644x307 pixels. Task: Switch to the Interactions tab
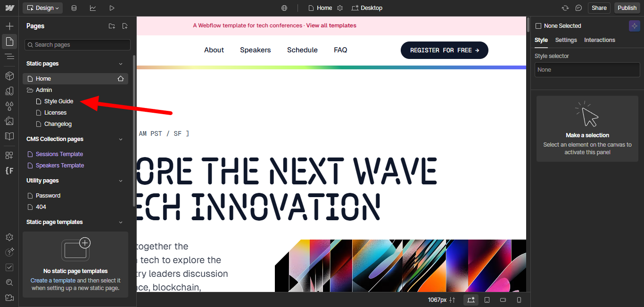coord(600,40)
